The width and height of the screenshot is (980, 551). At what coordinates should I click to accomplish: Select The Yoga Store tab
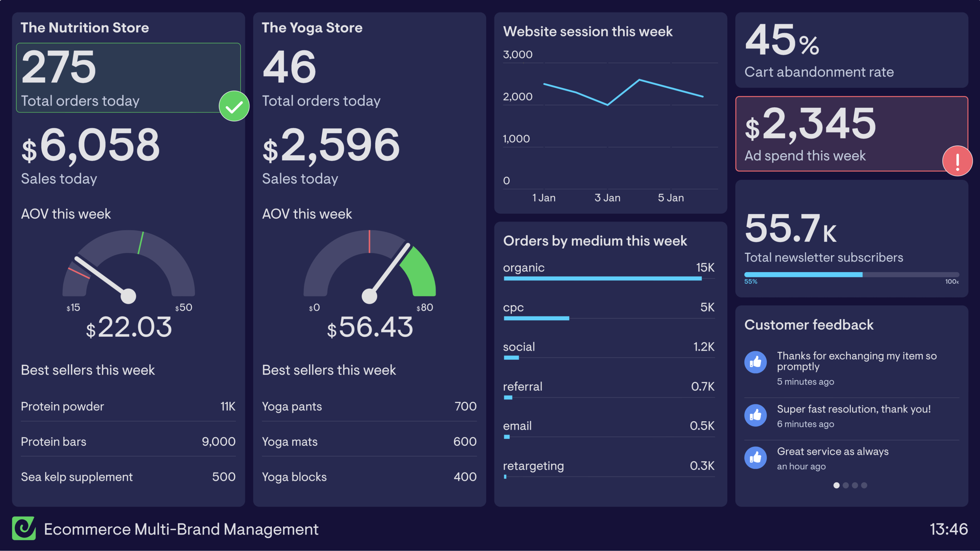[x=312, y=29]
